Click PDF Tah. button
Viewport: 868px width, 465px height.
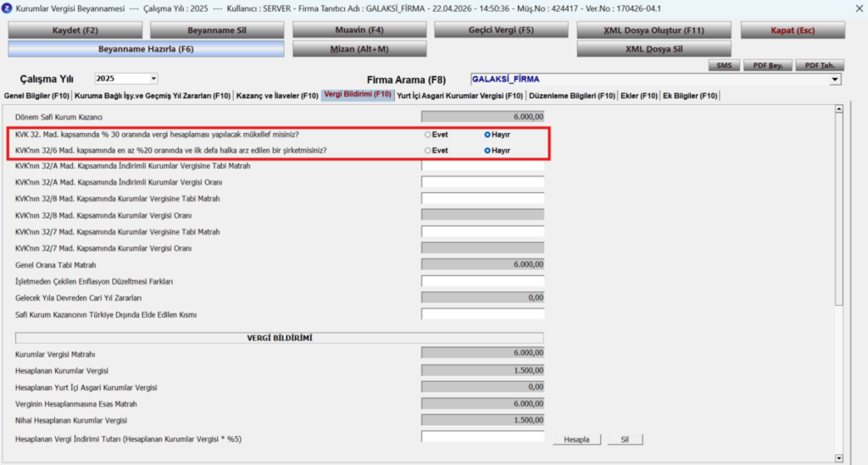820,65
